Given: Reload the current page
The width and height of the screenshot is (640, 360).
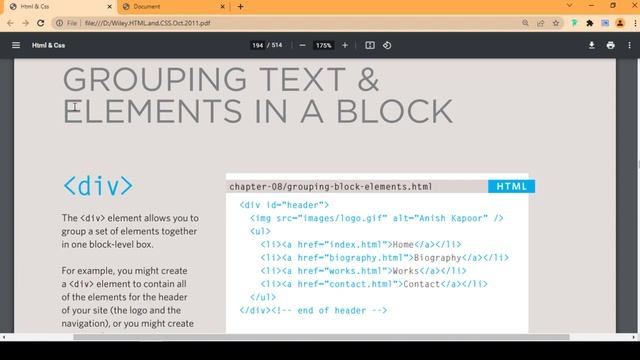Looking at the screenshot, I should click(40, 23).
